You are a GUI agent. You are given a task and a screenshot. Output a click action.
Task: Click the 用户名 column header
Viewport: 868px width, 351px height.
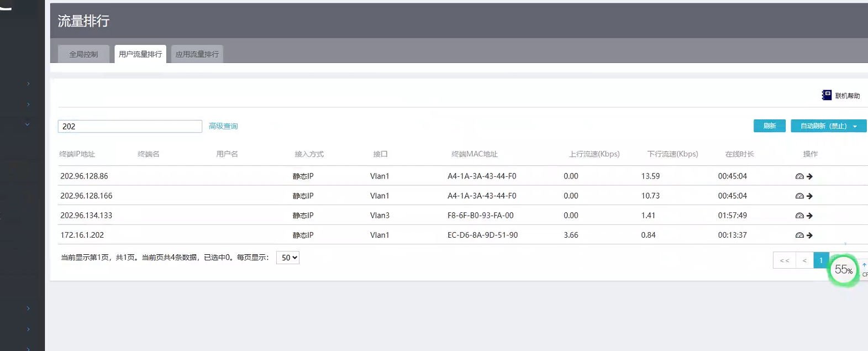(227, 154)
